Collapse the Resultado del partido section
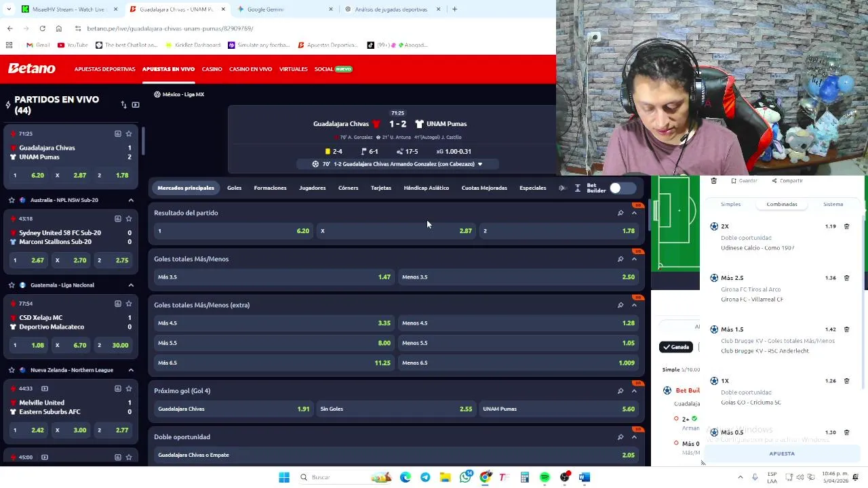 [x=634, y=213]
